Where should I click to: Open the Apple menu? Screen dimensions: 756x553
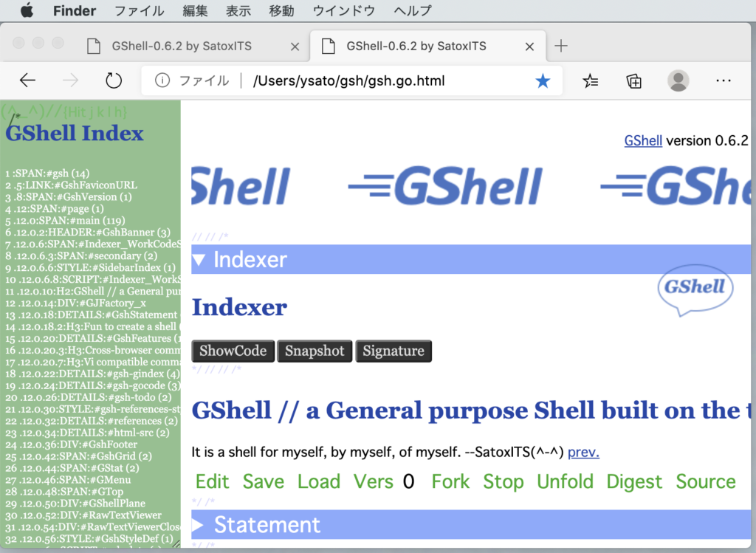coord(27,10)
